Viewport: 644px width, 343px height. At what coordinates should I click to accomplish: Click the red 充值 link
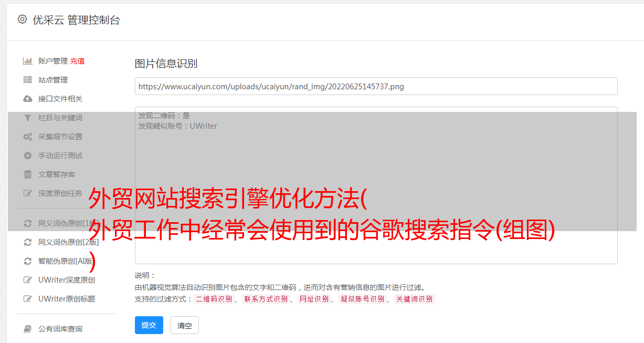(77, 61)
